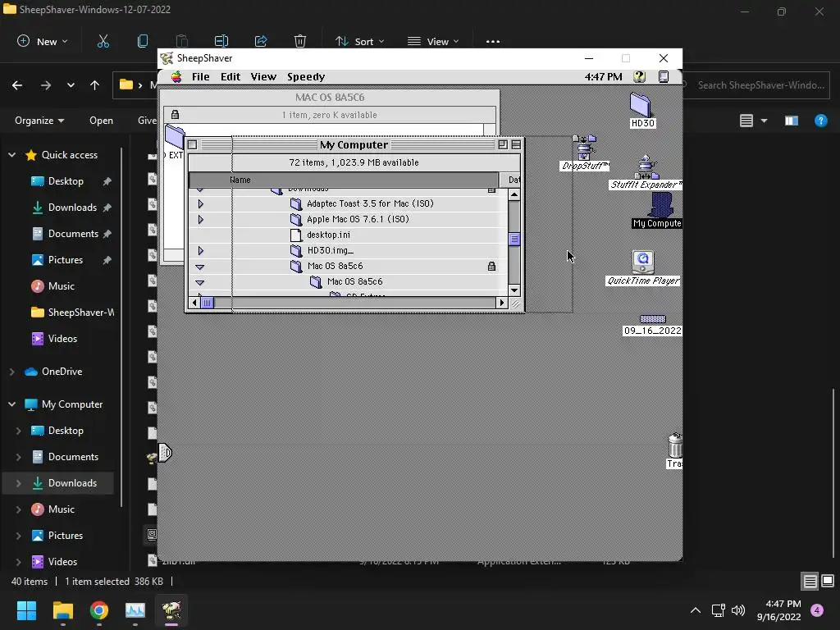Switch to large icons view in Explorer status bar
840x630 pixels.
pyautogui.click(x=827, y=581)
